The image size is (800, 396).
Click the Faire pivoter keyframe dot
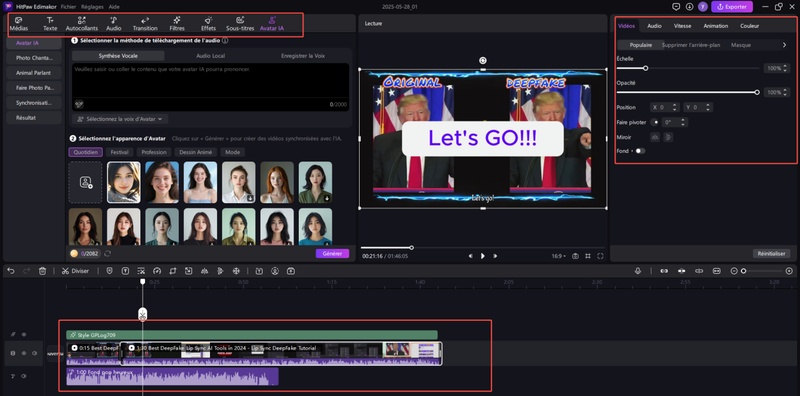pos(656,122)
